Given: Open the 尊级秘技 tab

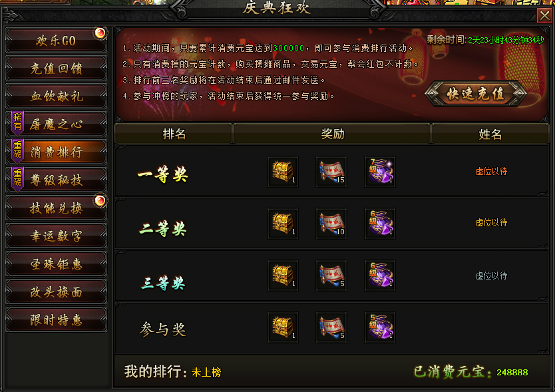Looking at the screenshot, I should coord(56,180).
